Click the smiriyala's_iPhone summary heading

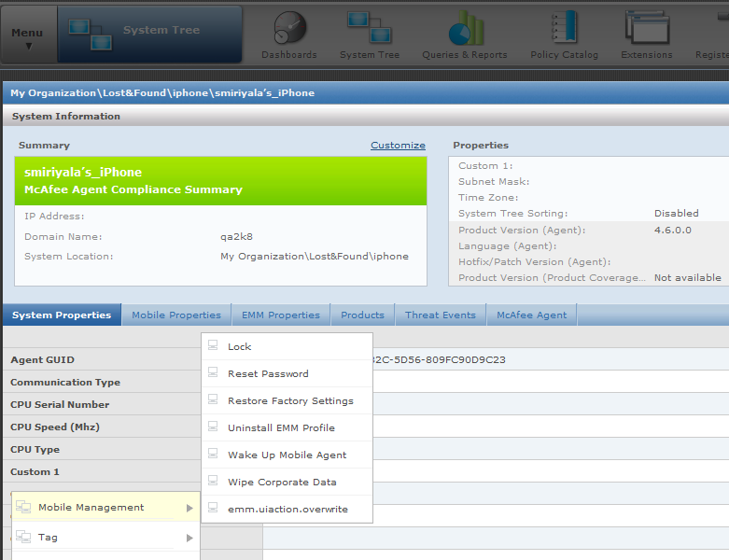point(83,172)
